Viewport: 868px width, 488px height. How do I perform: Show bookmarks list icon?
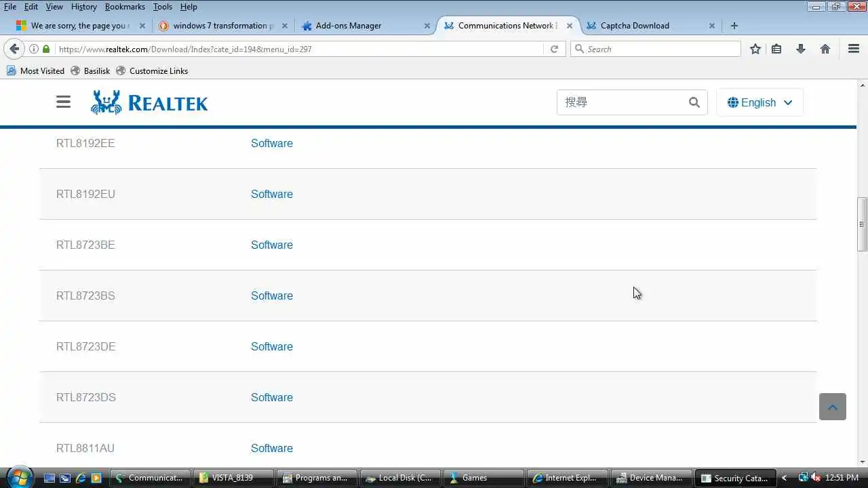776,49
